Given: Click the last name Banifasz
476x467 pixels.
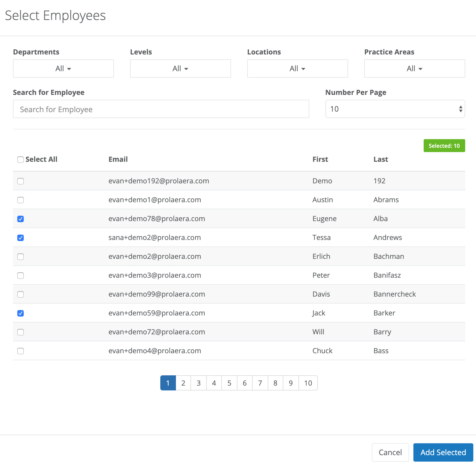Looking at the screenshot, I should pyautogui.click(x=387, y=275).
